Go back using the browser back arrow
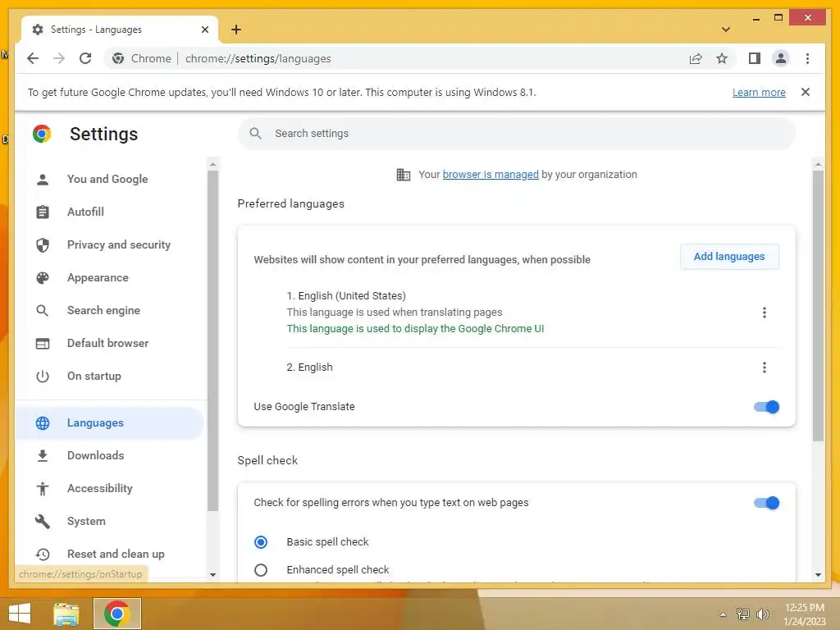 click(x=33, y=58)
